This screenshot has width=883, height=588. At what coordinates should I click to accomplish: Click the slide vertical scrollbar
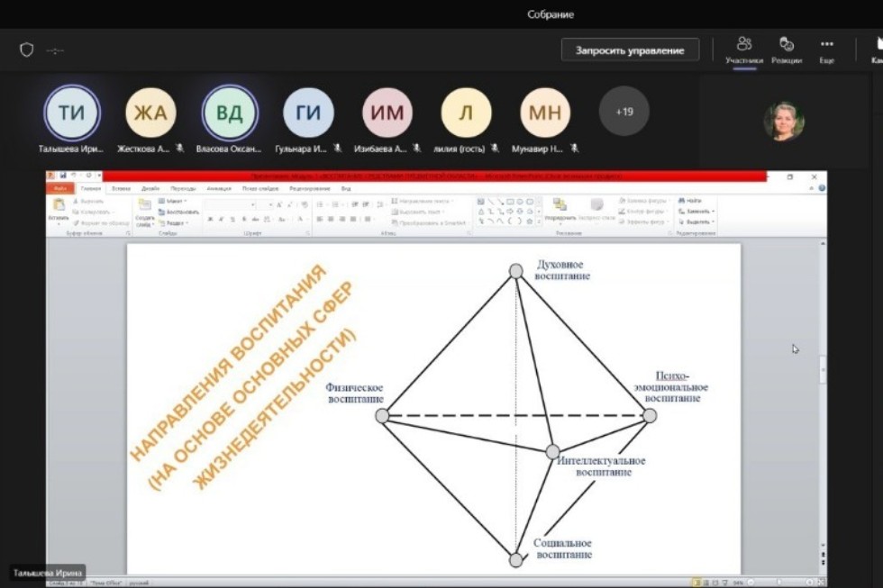pyautogui.click(x=821, y=369)
